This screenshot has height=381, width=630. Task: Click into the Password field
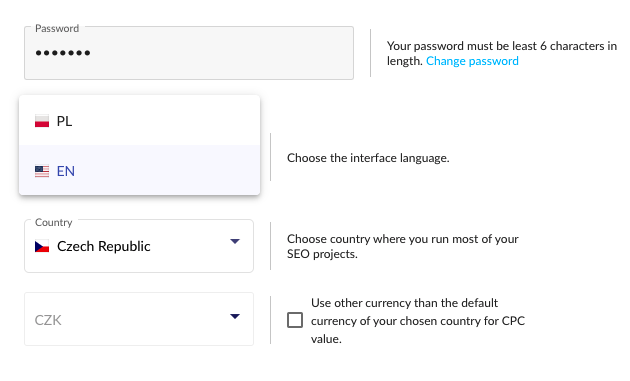pyautogui.click(x=189, y=53)
